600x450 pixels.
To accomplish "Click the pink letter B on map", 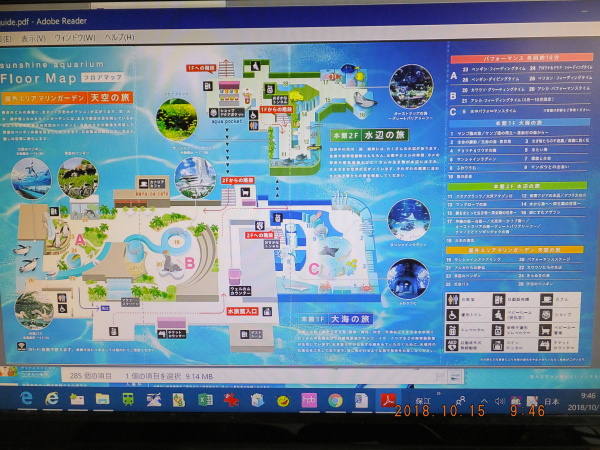I will [189, 263].
